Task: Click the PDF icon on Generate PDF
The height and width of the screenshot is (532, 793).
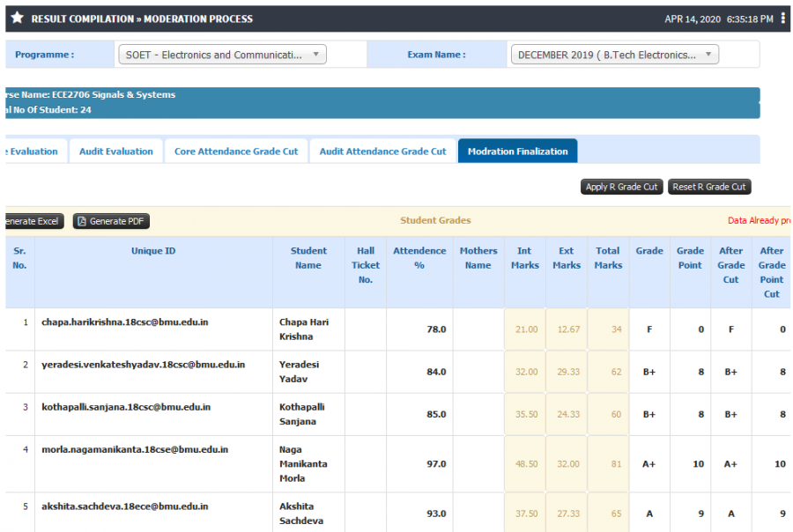Action: [82, 221]
